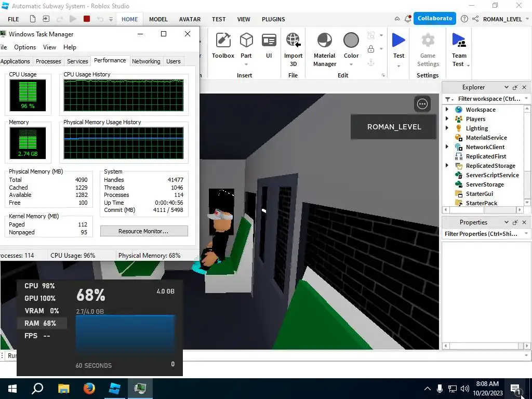The height and width of the screenshot is (399, 532).
Task: Click the taskbar date and time
Action: point(488,389)
